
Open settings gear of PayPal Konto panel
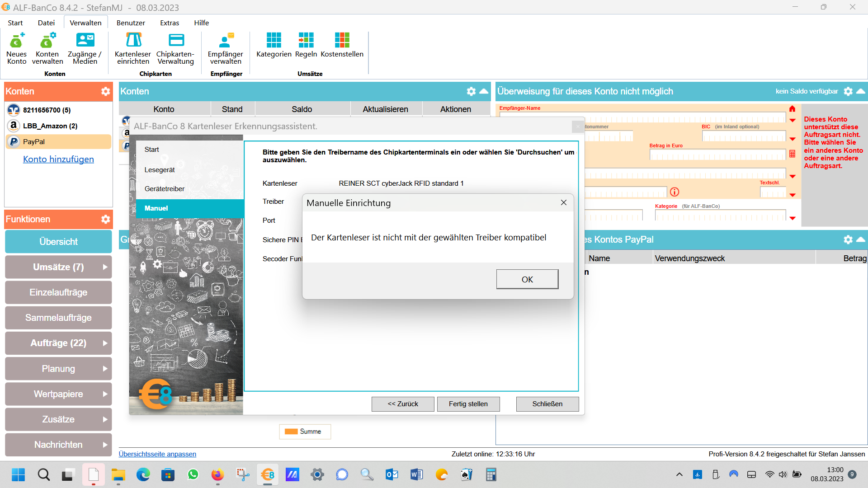tap(848, 239)
